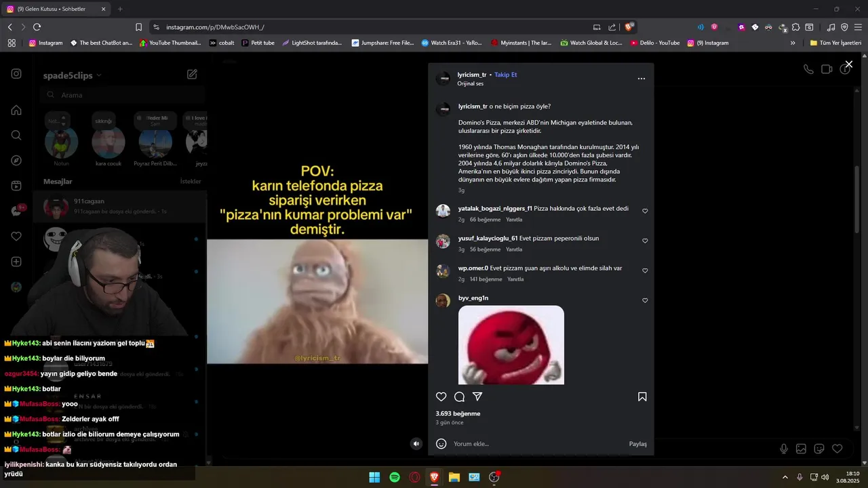Like wp.omer.0's comment
The width and height of the screenshot is (868, 488).
[x=645, y=270]
